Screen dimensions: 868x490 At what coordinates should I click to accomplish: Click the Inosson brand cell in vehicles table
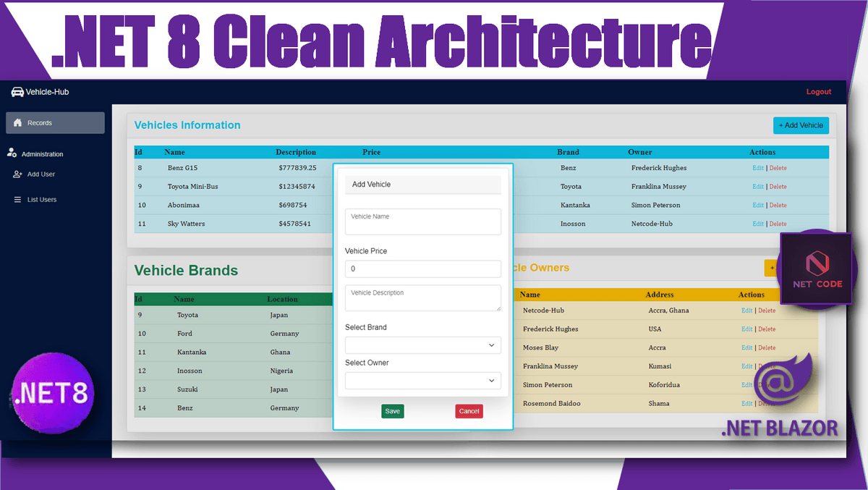click(574, 224)
